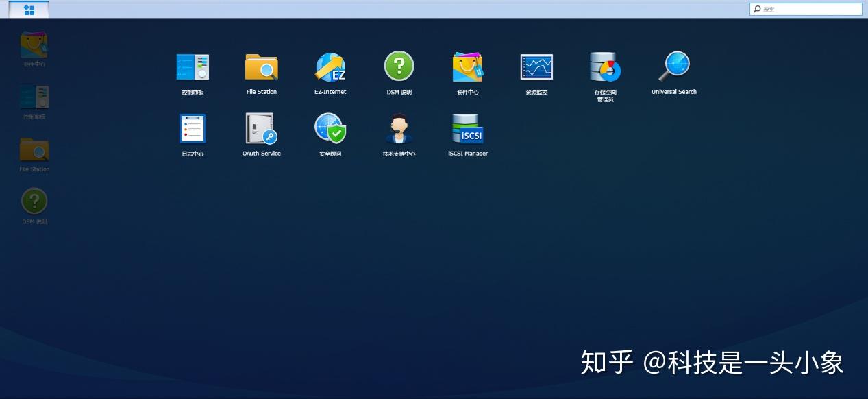The width and height of the screenshot is (868, 399).
Task: Open 技术支持中心 Support Center
Action: [399, 128]
